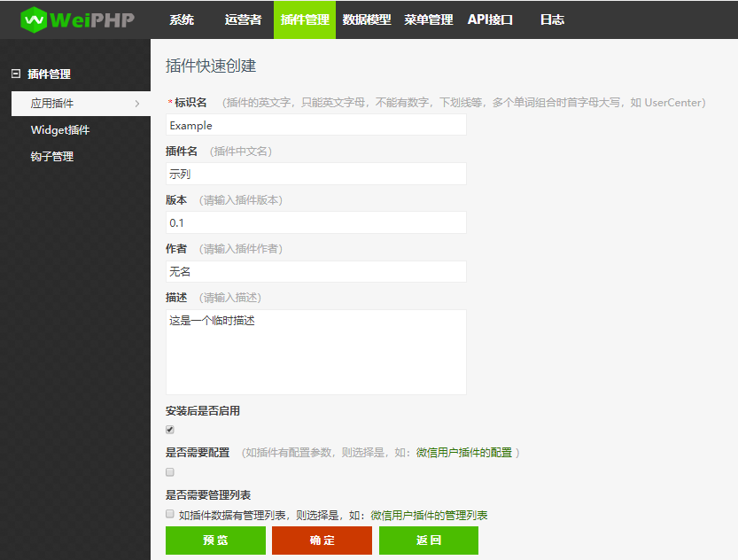Uncheck the 安装后是否启用 checkbox

click(169, 429)
